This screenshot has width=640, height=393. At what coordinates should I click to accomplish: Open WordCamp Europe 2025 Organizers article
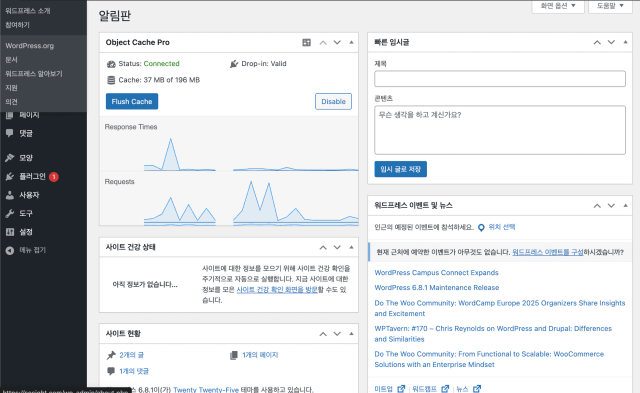pyautogui.click(x=500, y=309)
